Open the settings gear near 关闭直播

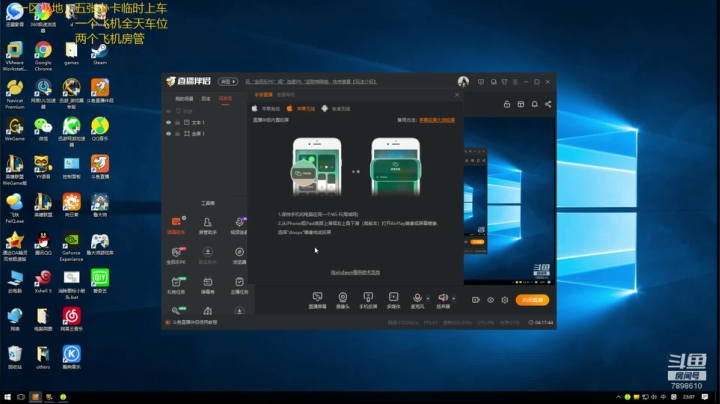tap(505, 300)
